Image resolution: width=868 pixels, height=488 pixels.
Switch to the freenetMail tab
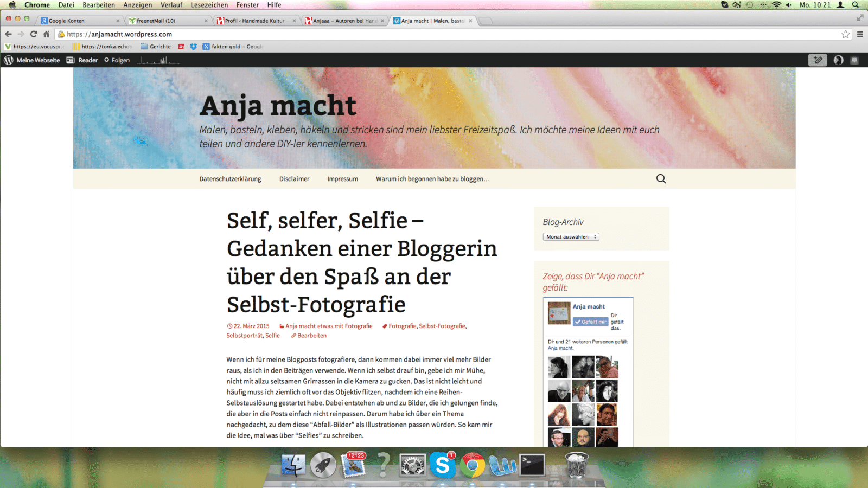(167, 21)
